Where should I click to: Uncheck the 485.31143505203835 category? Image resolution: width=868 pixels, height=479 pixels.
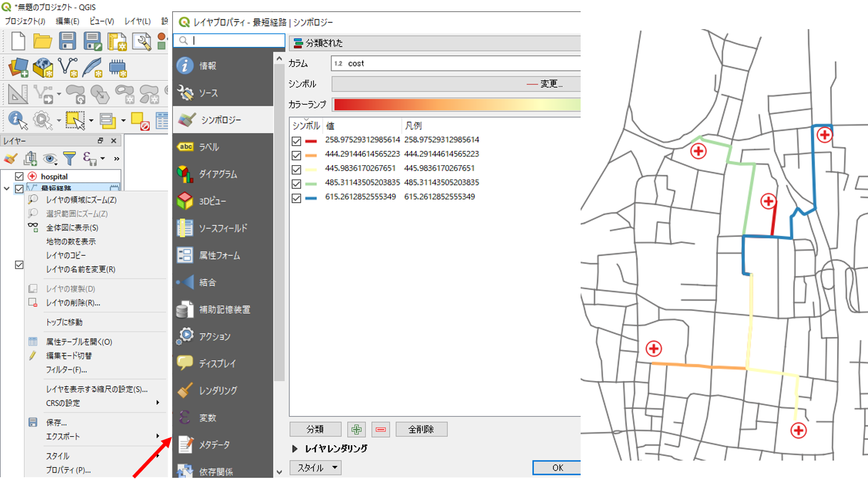[297, 183]
